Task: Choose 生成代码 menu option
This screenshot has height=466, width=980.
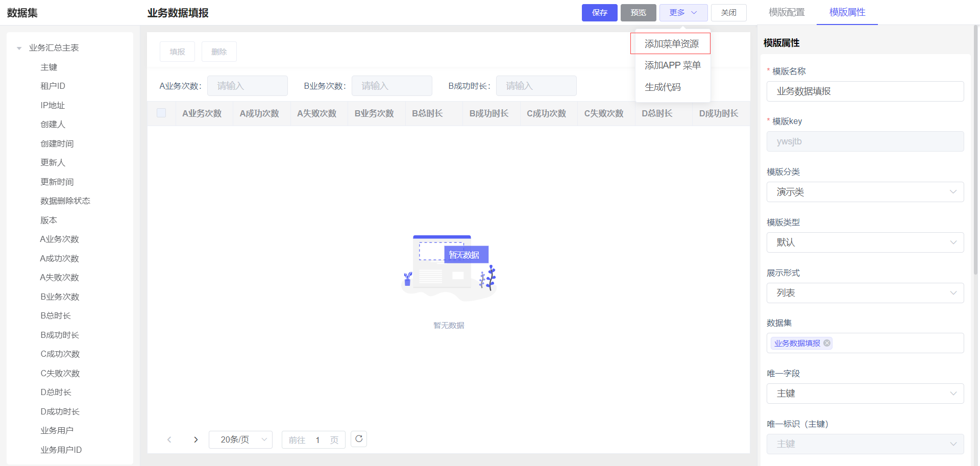Action: (x=663, y=87)
